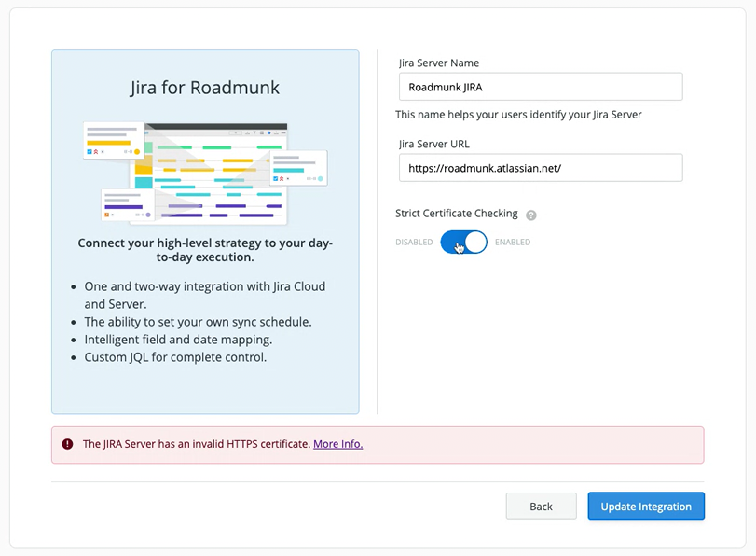Click the Jira for Roadmunk heading
Screen dimensions: 756x556
205,89
